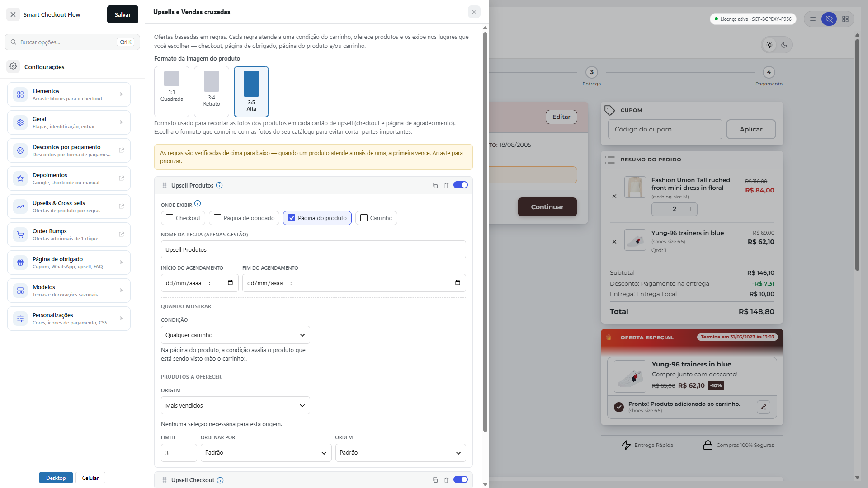Select the 1:1 Quadrada image format
This screenshot has height=488, width=868.
pos(172,92)
